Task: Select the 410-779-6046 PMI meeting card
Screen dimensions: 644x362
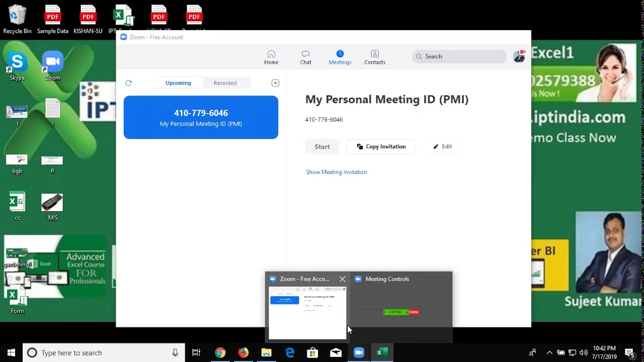Action: [201, 117]
